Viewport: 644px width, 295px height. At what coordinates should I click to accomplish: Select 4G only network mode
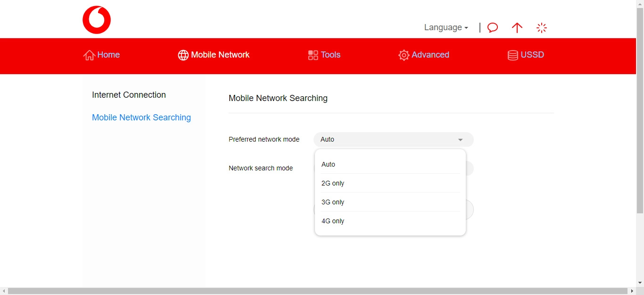333,221
